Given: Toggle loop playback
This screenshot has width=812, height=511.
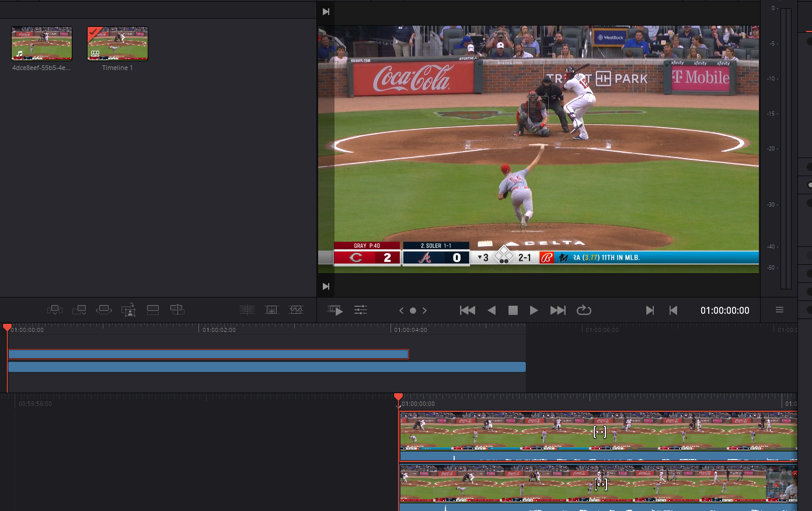Looking at the screenshot, I should 584,310.
